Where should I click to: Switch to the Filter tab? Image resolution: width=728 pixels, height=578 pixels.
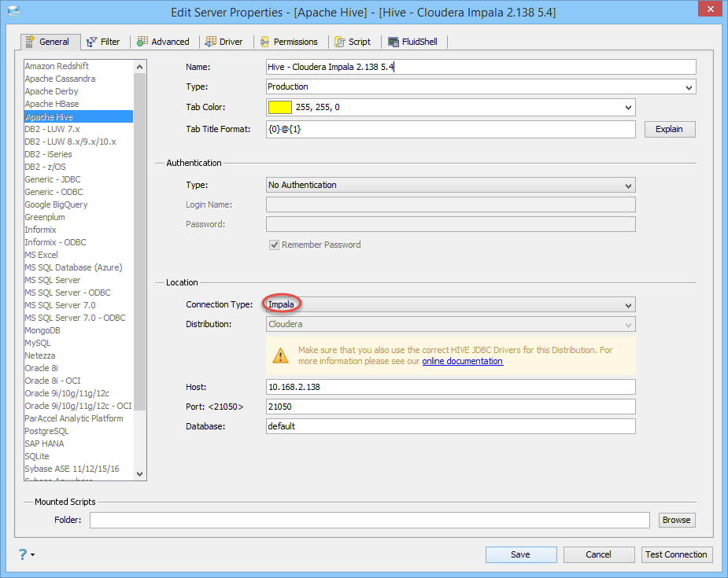(x=104, y=42)
